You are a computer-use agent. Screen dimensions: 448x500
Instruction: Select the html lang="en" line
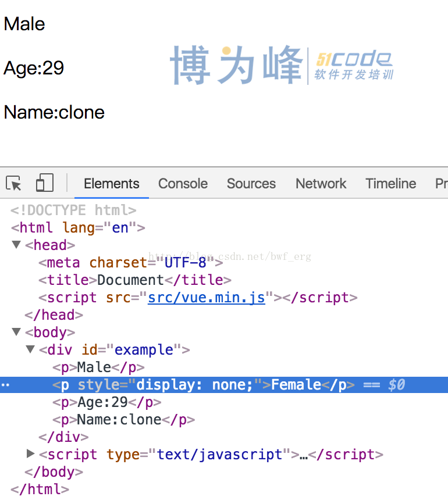tap(78, 228)
